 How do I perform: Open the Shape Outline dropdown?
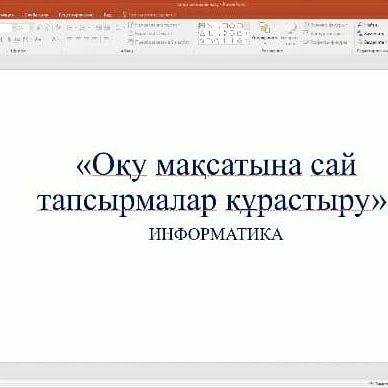click(322, 33)
